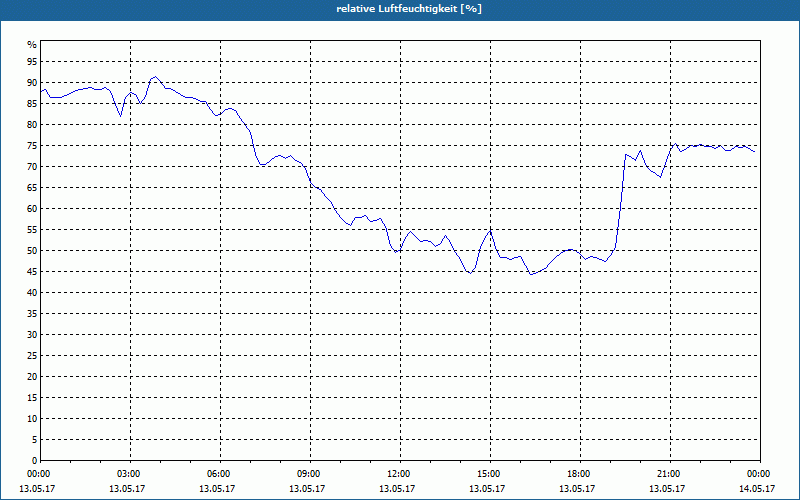Click the y-axis label '15'

coord(32,397)
